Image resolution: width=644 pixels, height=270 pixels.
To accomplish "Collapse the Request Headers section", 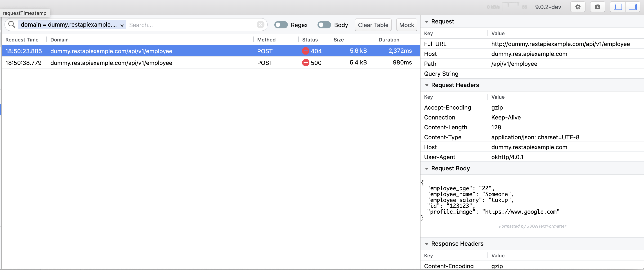I will [427, 85].
